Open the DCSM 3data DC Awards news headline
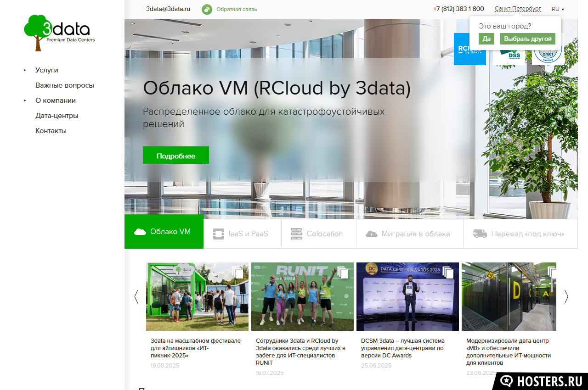Image resolution: width=588 pixels, height=390 pixels. tap(403, 348)
